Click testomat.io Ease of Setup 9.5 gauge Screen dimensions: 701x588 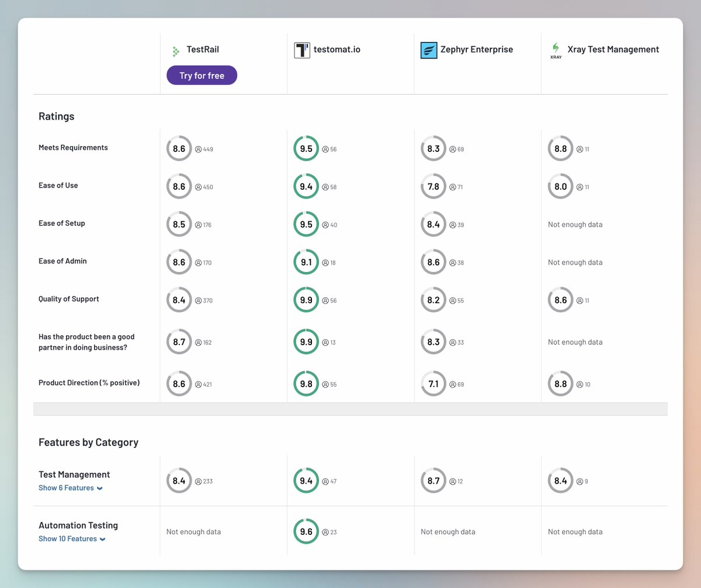click(306, 225)
